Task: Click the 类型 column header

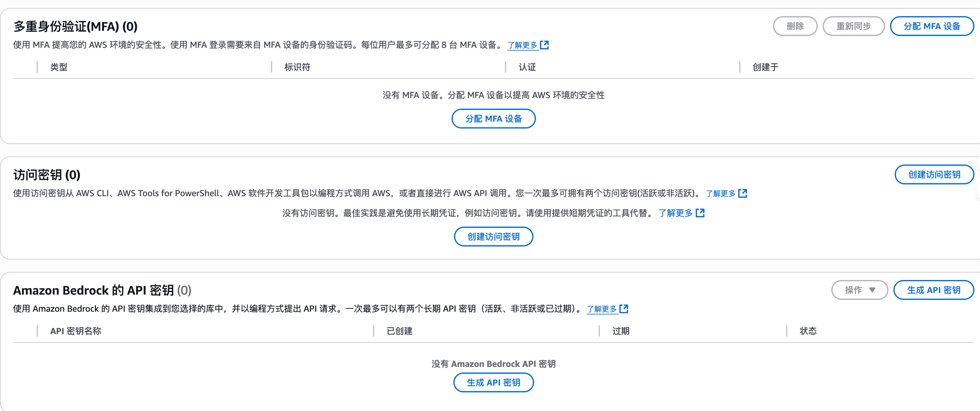Action: coord(59,67)
